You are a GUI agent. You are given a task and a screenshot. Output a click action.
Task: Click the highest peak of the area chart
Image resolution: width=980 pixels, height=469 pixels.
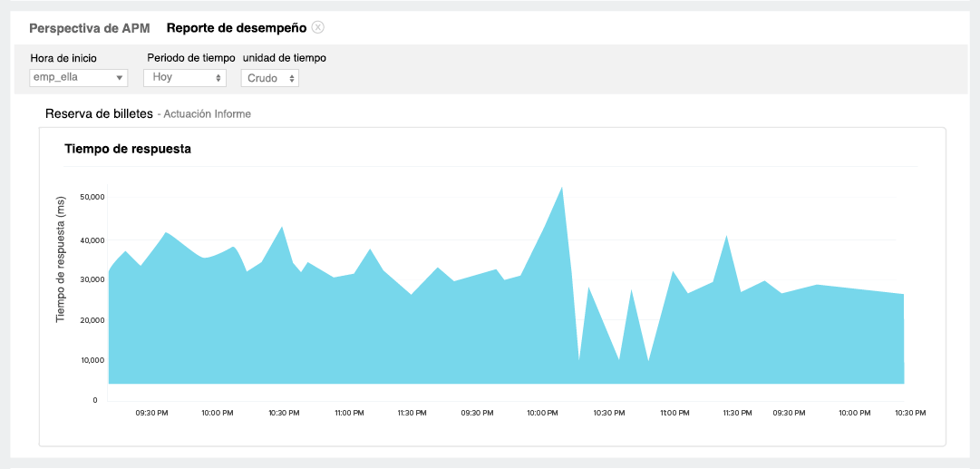[562, 188]
